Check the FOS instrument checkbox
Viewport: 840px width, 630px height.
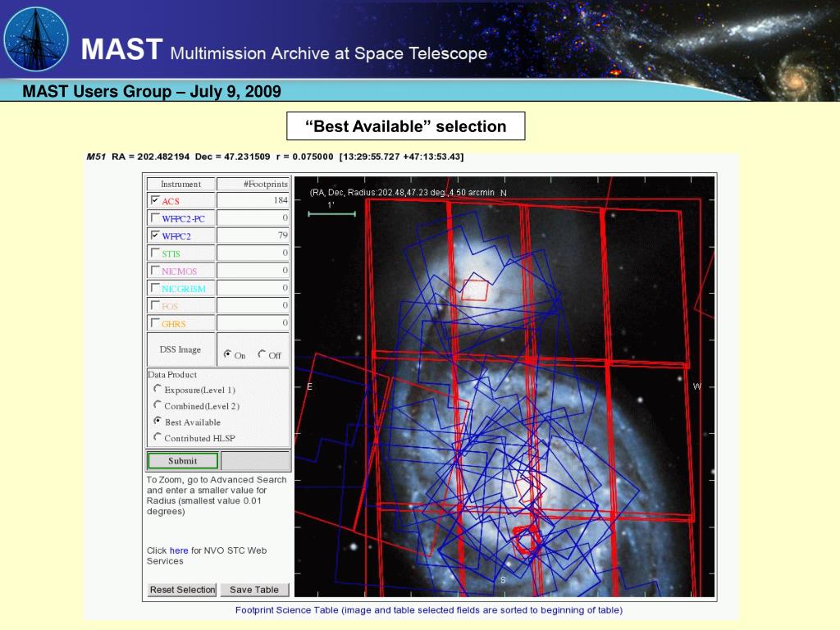click(155, 305)
